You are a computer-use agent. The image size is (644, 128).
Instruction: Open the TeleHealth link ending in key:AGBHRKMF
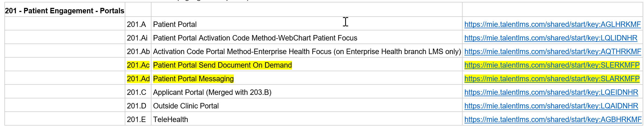(x=553, y=120)
